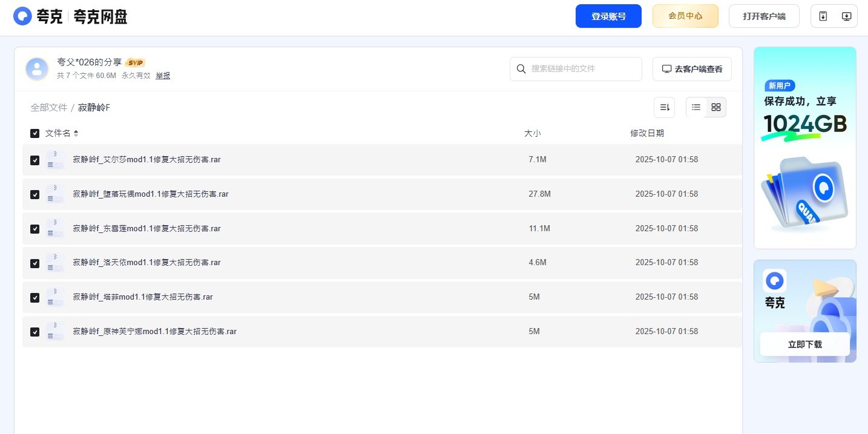Click the sharer's avatar icon
Viewport: 868px width, 434px height.
click(37, 69)
